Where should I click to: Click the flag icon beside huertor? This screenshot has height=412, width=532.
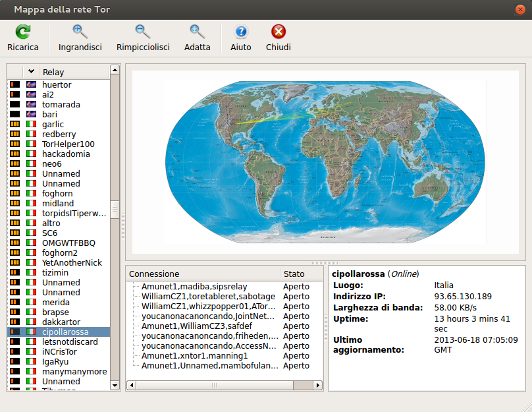pos(31,84)
